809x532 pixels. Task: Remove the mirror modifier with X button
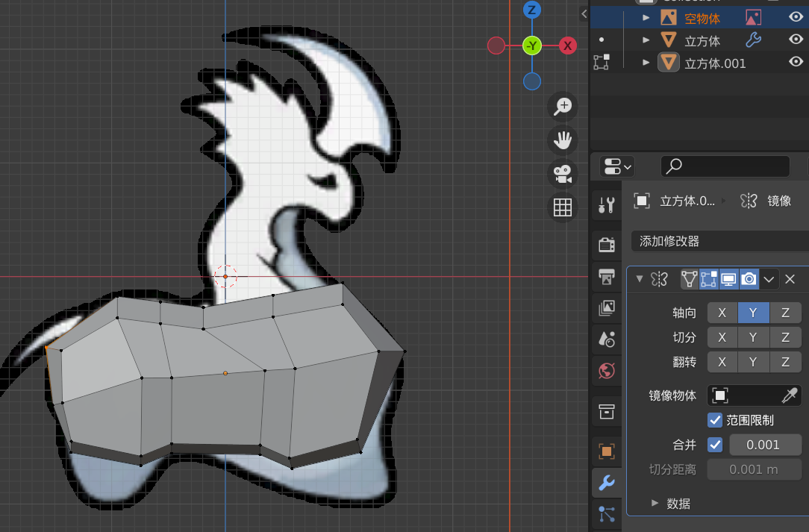pos(790,280)
